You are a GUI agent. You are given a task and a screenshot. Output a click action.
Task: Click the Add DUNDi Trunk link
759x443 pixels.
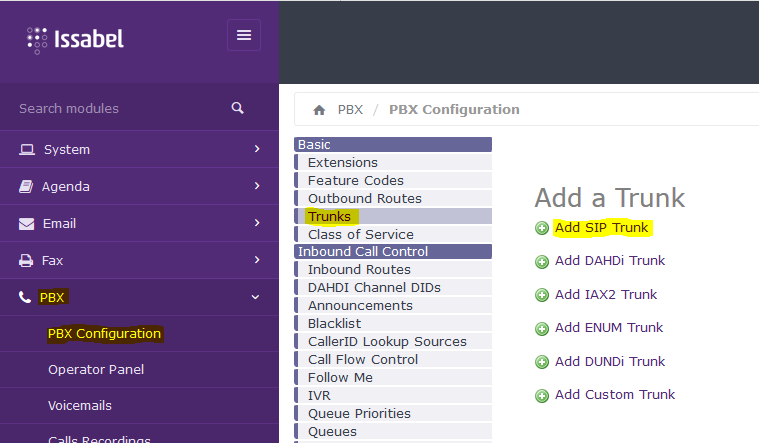tap(610, 361)
